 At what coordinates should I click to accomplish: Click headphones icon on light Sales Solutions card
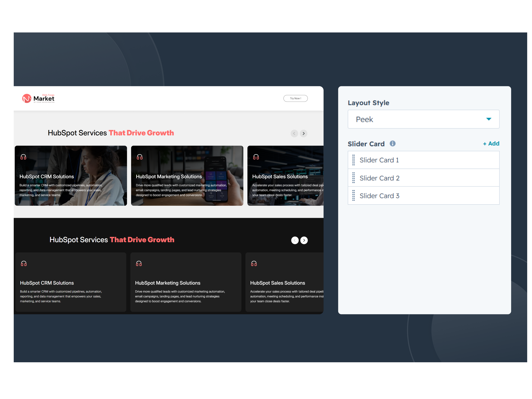pos(256,157)
